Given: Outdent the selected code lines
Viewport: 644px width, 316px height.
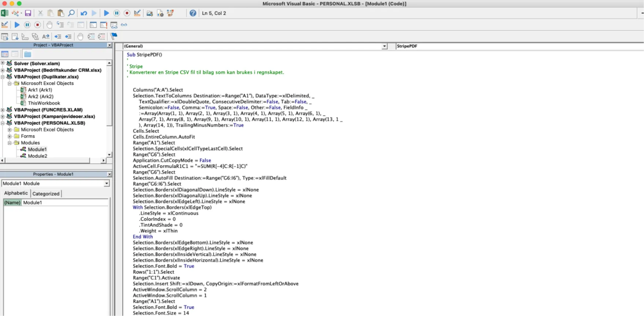Looking at the screenshot, I should tap(68, 37).
